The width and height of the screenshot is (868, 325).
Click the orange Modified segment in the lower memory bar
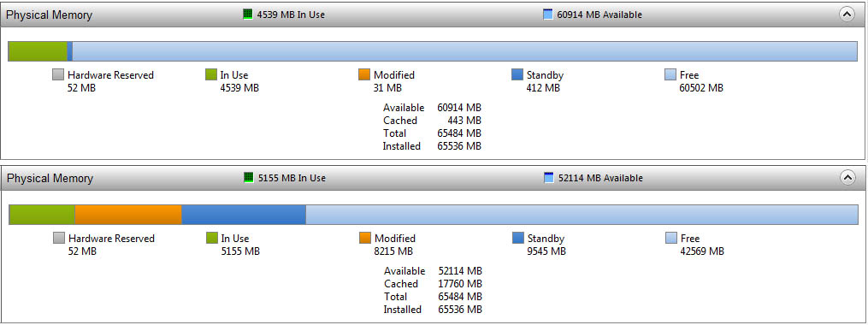(x=128, y=215)
